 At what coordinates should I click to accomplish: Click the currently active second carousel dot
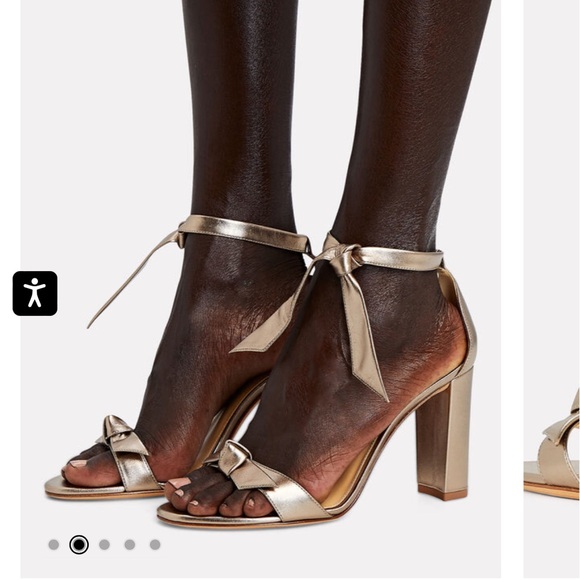pos(79,544)
